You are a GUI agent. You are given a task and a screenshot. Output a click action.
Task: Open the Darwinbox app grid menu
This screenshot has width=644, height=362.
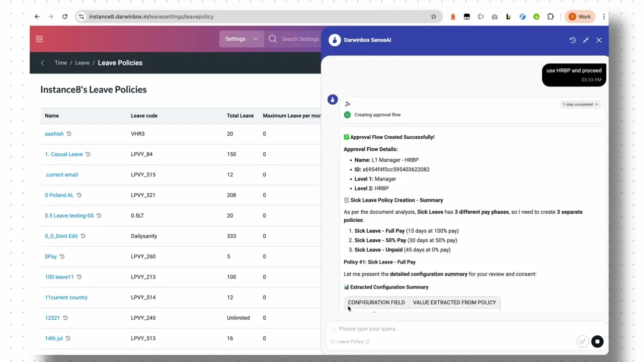[x=39, y=39]
